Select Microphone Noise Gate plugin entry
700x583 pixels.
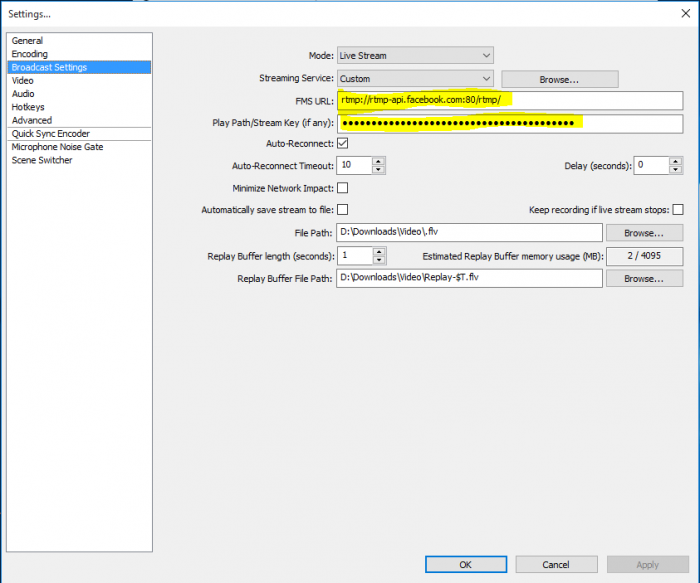tap(79, 147)
